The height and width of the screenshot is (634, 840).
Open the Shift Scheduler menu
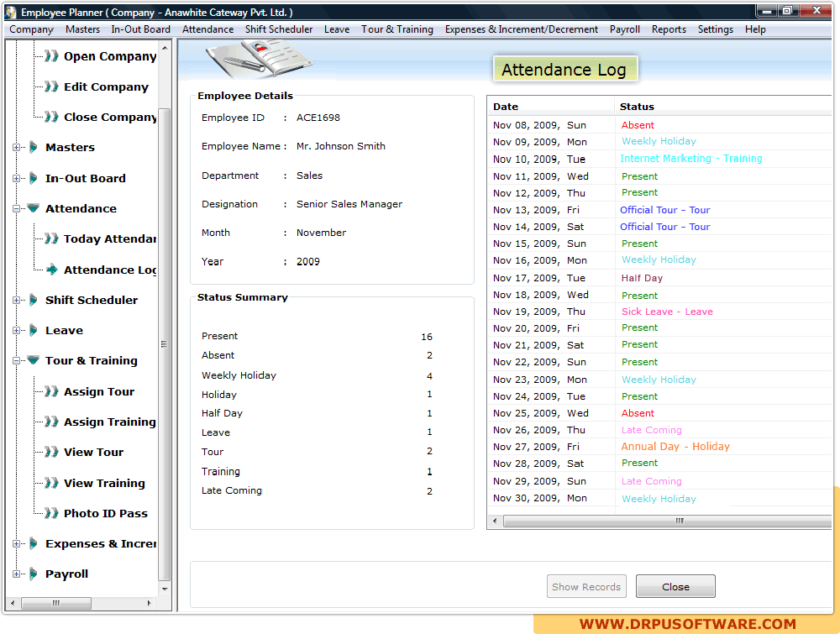(x=279, y=29)
